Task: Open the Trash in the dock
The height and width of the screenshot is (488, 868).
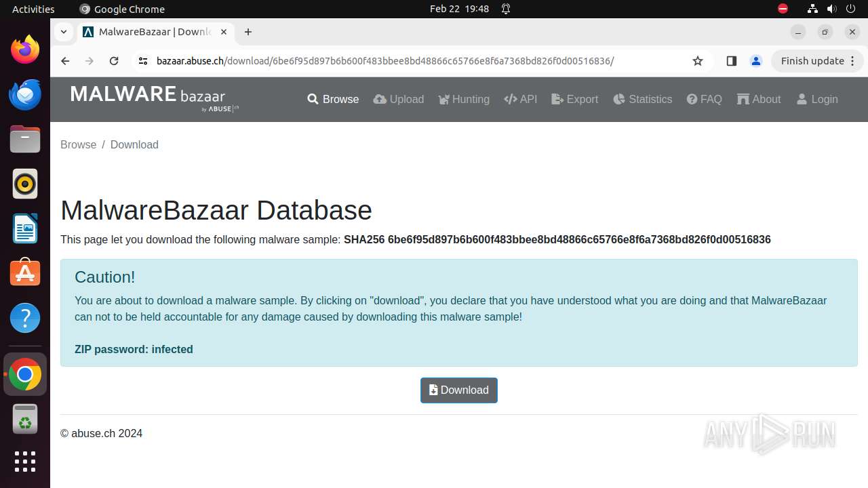Action: point(25,419)
